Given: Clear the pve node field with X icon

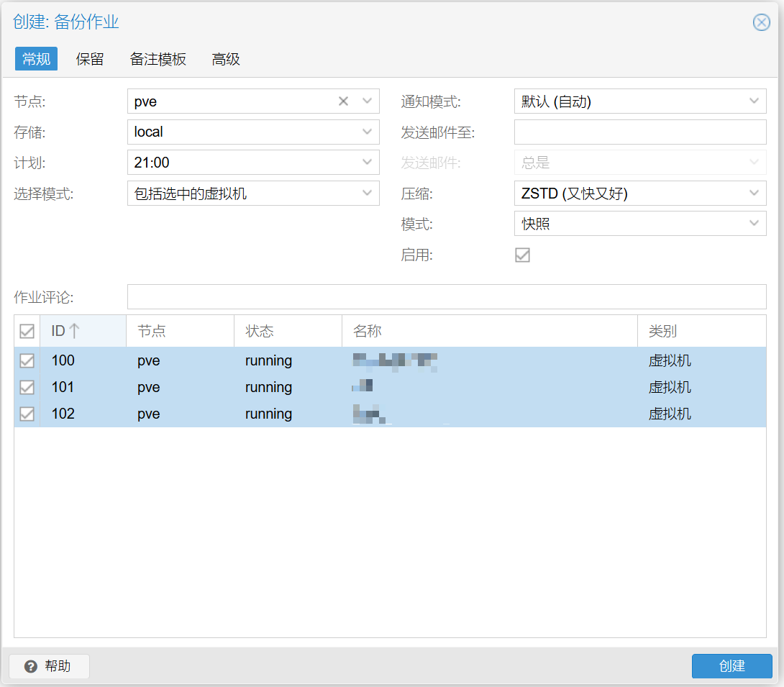Looking at the screenshot, I should (x=344, y=101).
